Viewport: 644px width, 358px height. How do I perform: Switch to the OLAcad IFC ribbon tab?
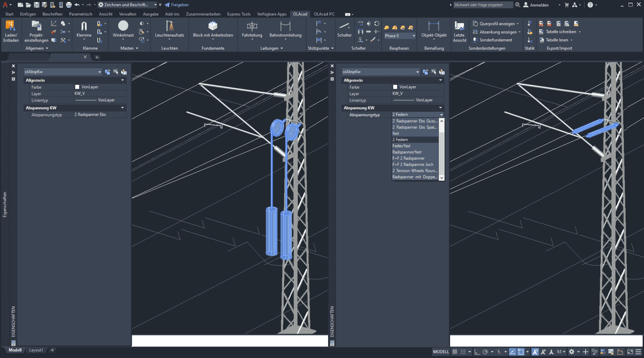[x=324, y=14]
